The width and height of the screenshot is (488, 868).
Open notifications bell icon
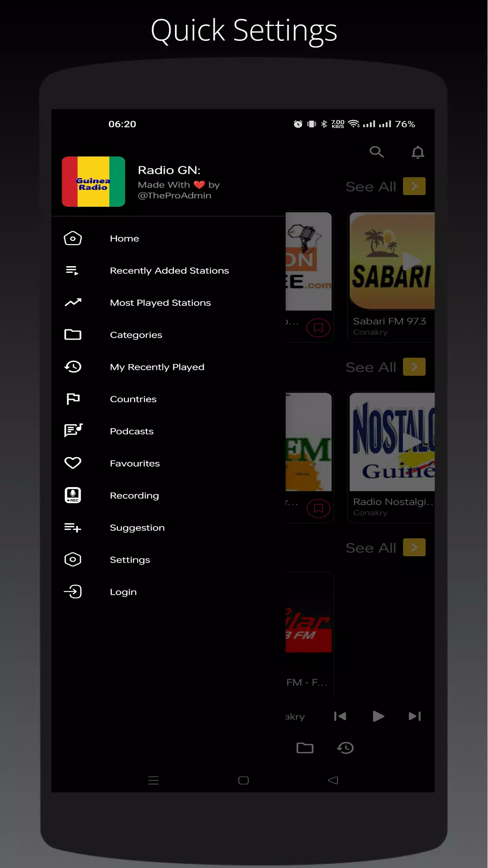[418, 152]
